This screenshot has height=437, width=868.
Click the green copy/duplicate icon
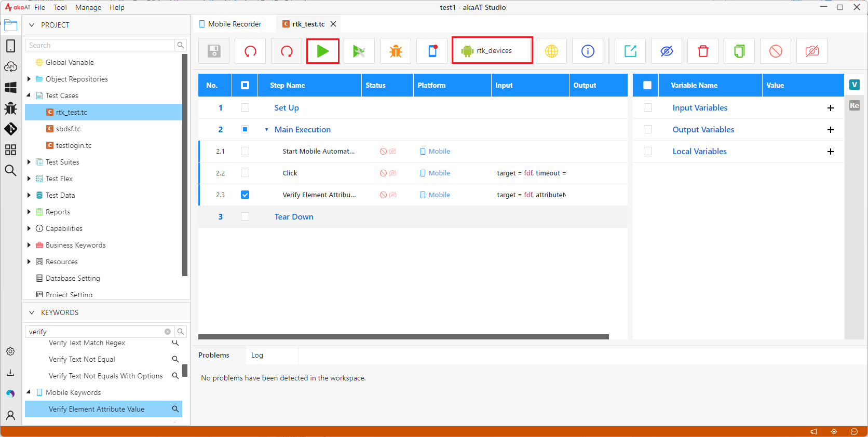[x=739, y=51]
